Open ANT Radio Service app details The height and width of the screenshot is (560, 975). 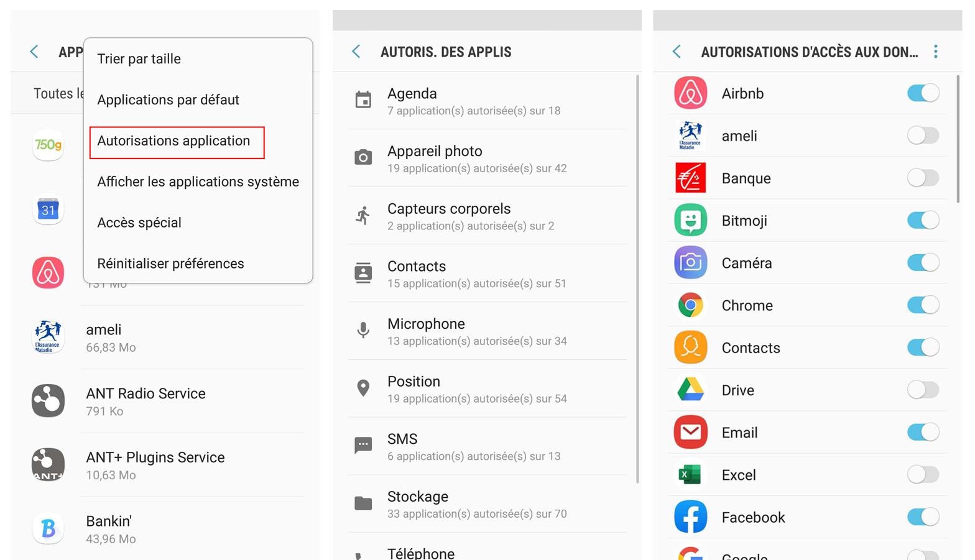coord(168,401)
